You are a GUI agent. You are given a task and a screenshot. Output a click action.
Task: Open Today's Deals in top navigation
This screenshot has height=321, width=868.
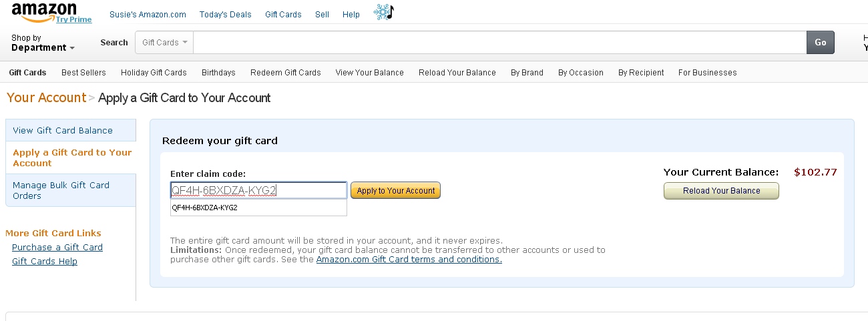click(x=226, y=14)
